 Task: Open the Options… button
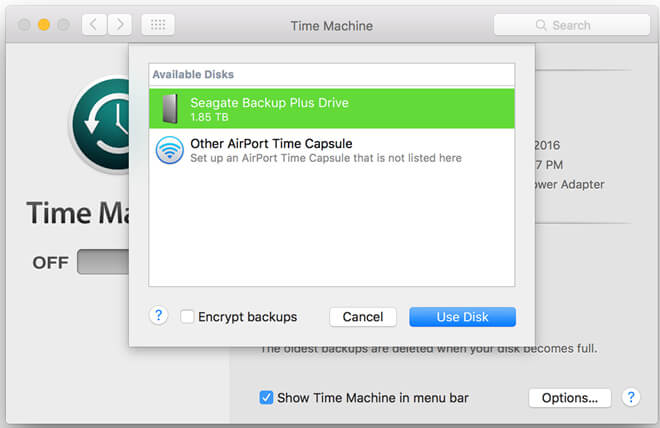pos(570,398)
